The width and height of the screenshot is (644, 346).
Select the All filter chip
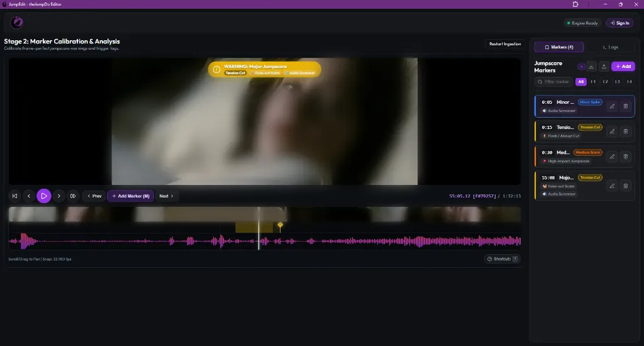pyautogui.click(x=580, y=82)
